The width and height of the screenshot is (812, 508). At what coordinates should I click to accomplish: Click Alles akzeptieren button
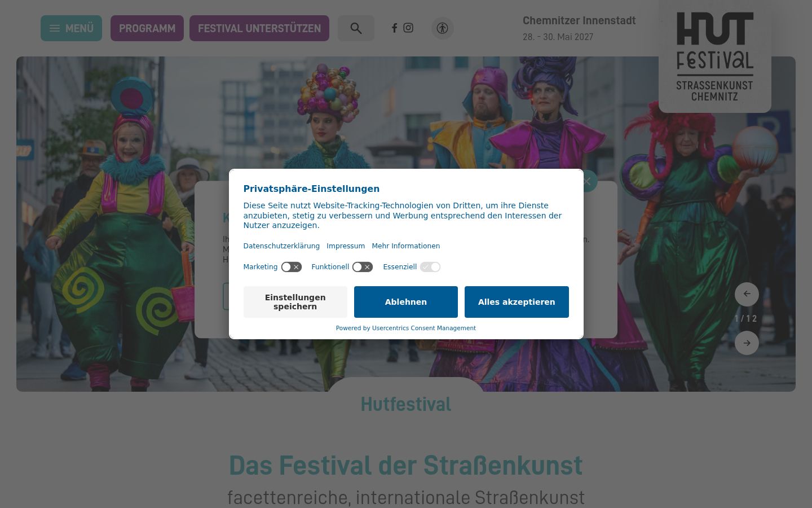[x=517, y=302]
